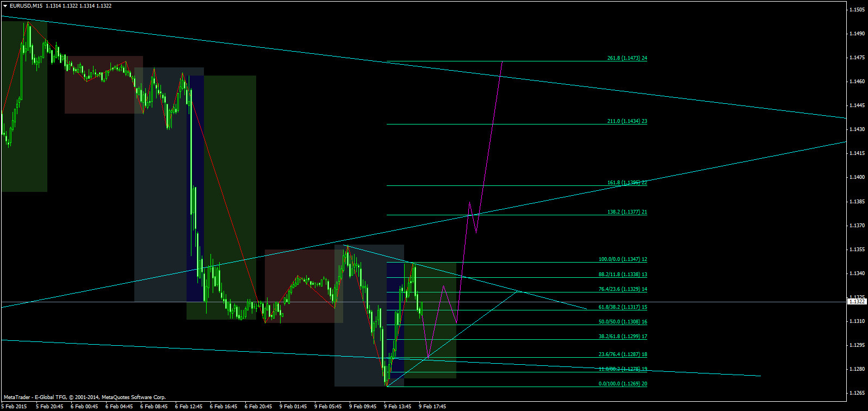Click the 9 Feb 17:45 time axis label

[x=432, y=406]
